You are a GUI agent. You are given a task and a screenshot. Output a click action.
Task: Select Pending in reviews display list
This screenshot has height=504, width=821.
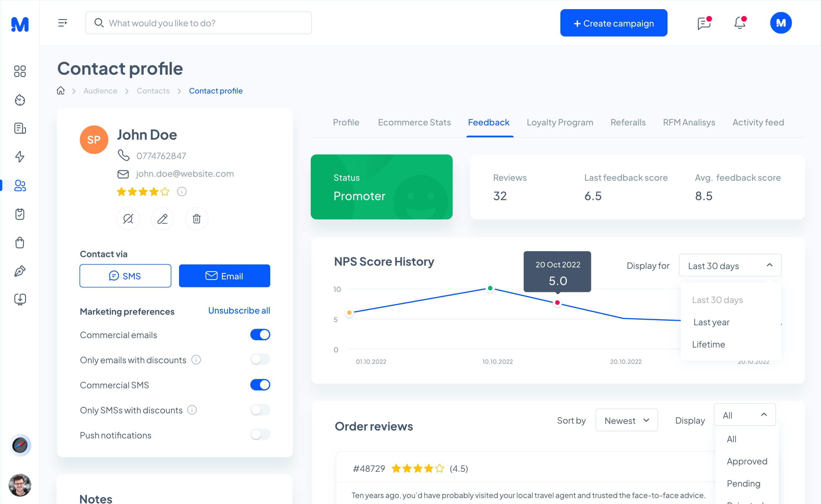coord(743,484)
